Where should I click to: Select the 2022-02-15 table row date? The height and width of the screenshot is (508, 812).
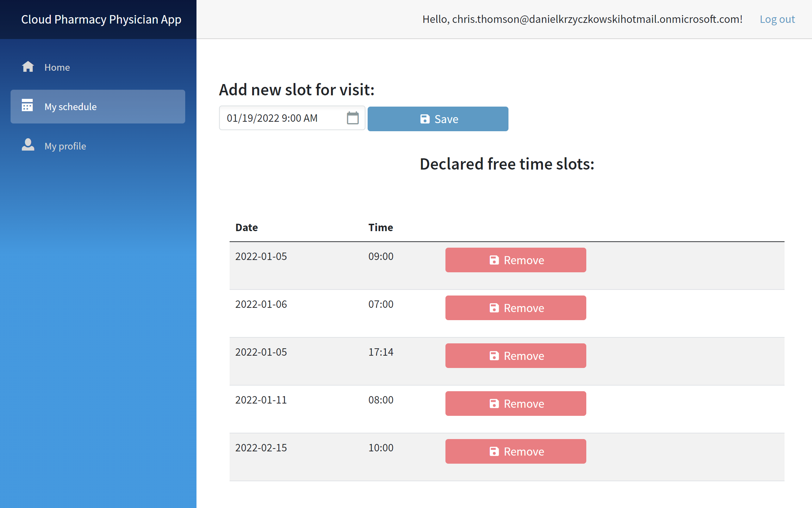261,447
